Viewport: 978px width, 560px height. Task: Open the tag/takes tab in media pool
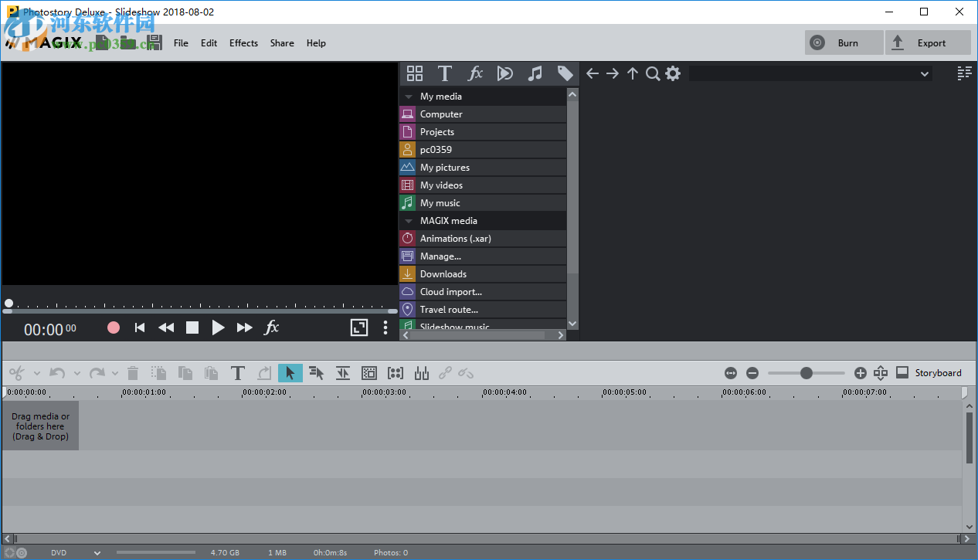tap(565, 73)
